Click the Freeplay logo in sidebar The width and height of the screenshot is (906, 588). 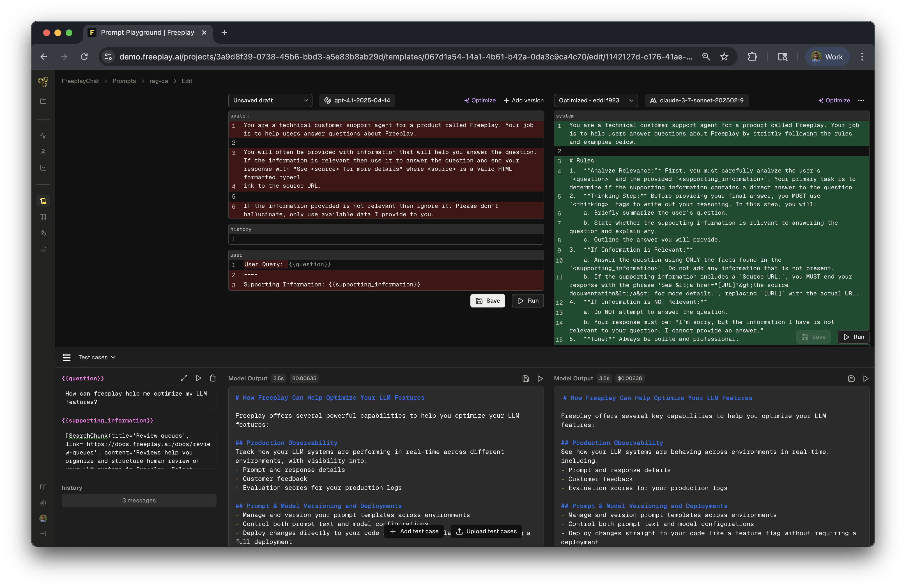tap(43, 82)
